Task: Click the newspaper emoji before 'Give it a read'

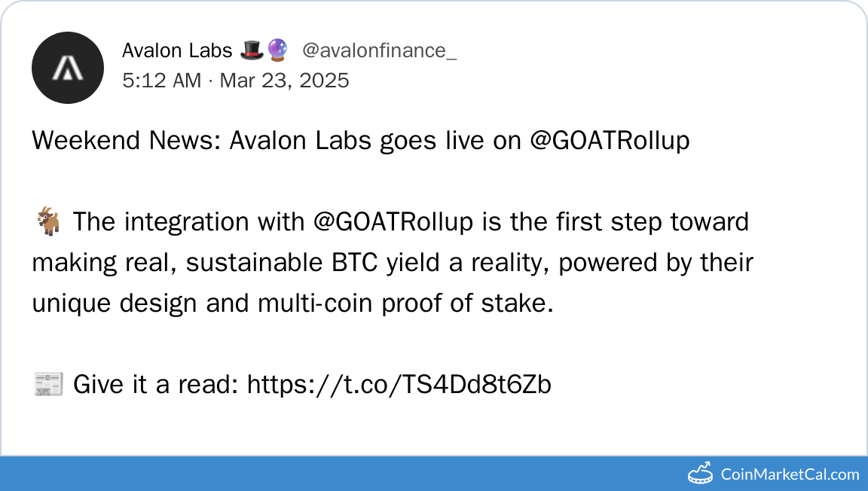Action: tap(47, 385)
